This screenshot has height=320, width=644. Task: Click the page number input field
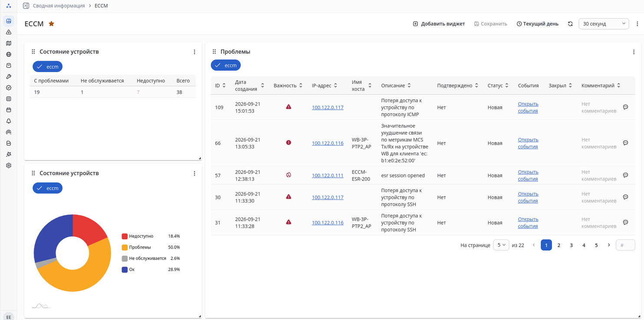pos(625,245)
